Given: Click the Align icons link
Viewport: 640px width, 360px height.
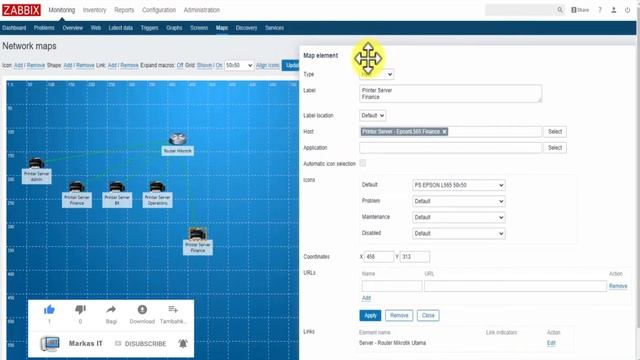Looking at the screenshot, I should tap(268, 65).
